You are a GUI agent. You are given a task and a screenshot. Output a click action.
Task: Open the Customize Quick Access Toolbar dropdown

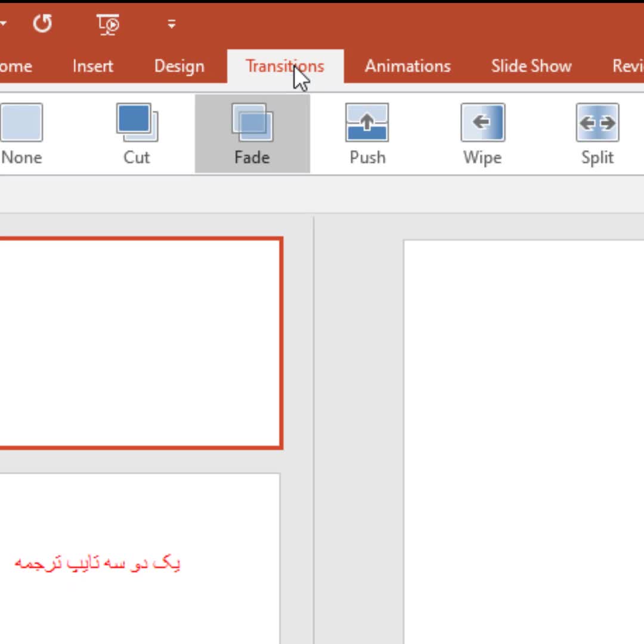[x=172, y=24]
